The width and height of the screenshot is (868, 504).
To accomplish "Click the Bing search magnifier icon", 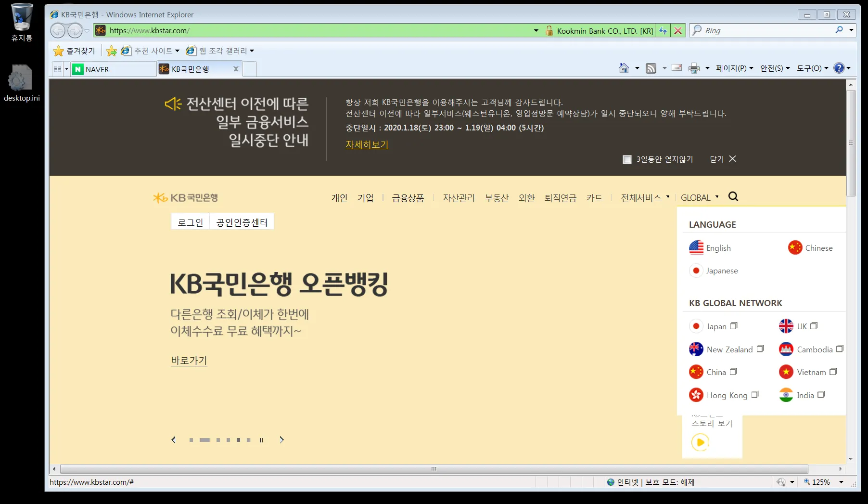I will pyautogui.click(x=839, y=30).
